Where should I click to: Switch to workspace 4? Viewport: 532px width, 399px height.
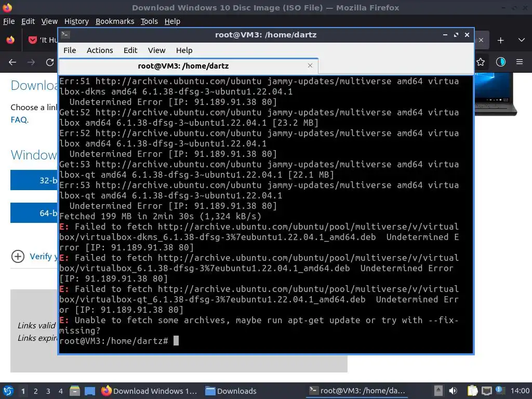click(60, 391)
